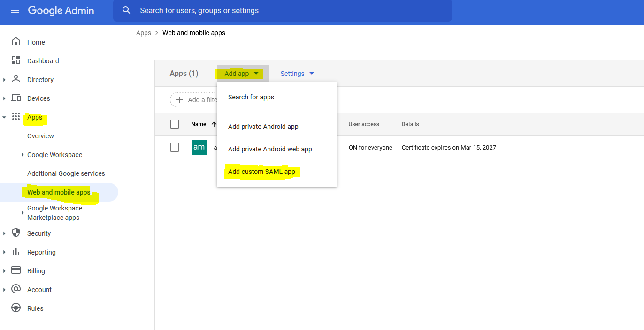Open Web and mobile apps page

click(x=59, y=192)
